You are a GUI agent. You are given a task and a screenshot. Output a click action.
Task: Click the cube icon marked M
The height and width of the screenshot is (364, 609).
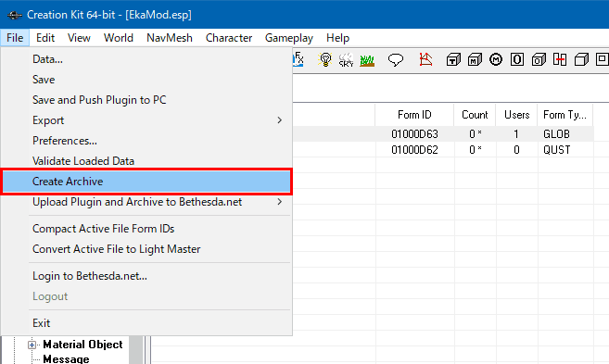point(475,60)
